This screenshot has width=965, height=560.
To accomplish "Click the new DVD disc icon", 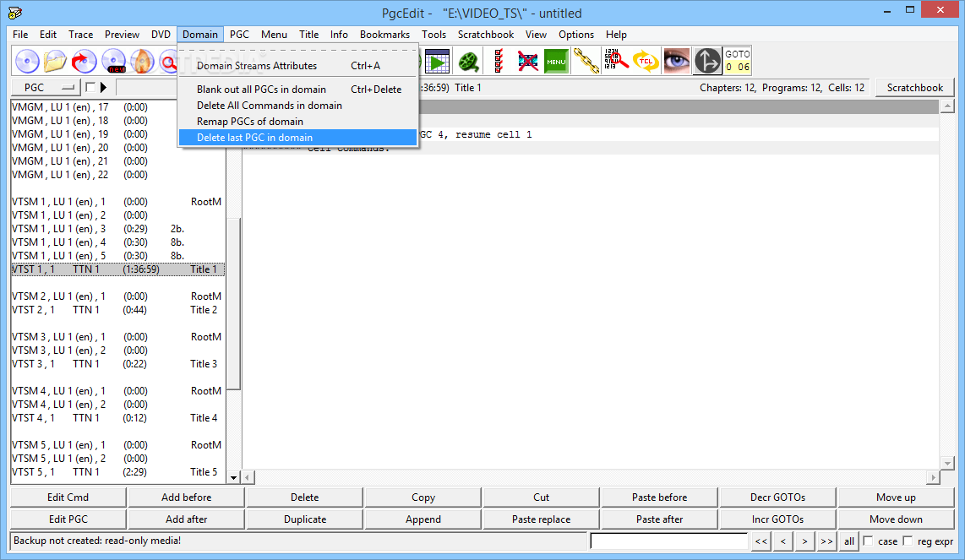I will 114,61.
